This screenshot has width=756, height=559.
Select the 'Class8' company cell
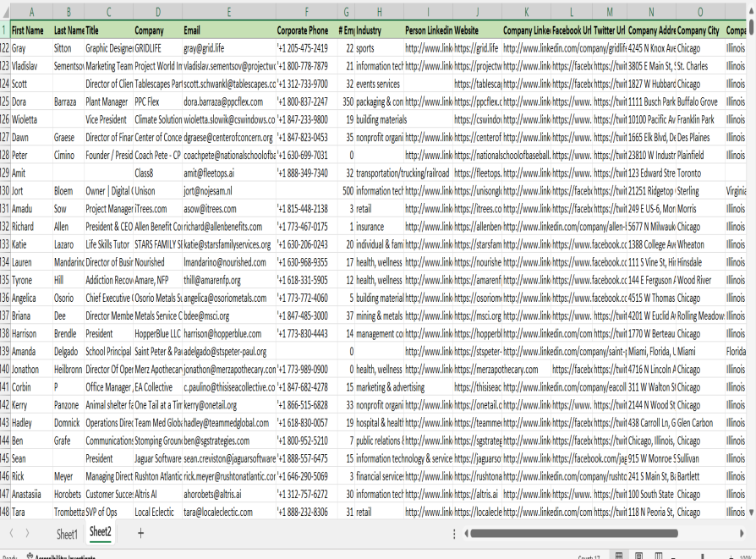[157, 173]
